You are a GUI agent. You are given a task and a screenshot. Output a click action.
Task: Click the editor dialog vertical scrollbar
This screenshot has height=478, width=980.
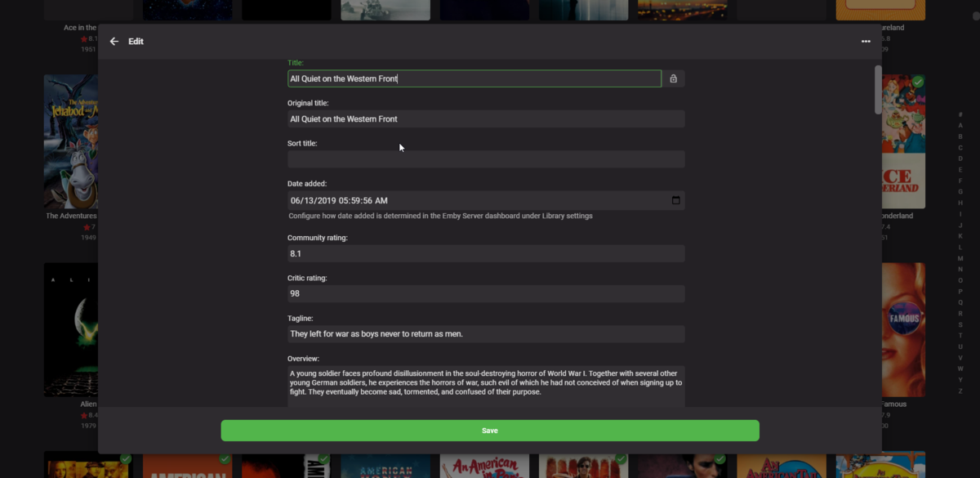point(878,90)
